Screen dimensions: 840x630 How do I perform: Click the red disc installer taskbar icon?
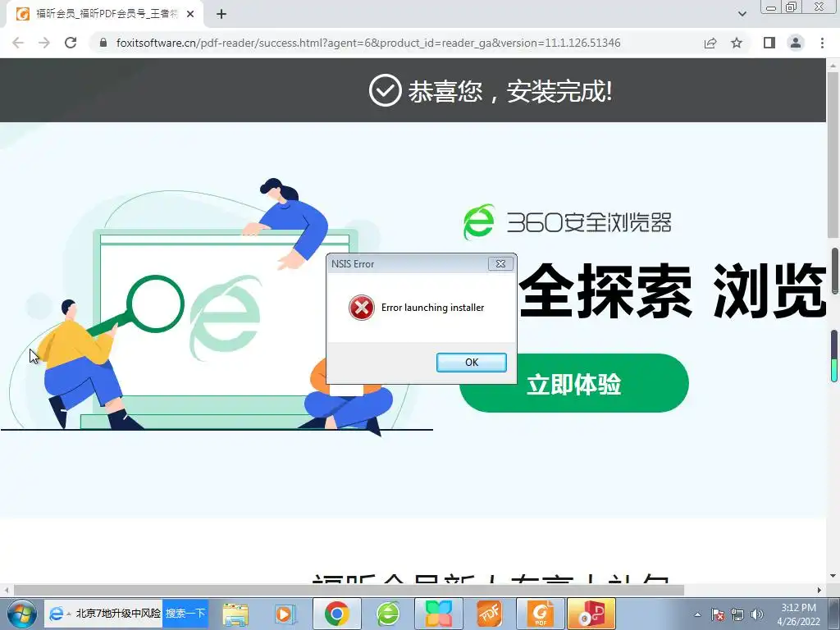(591, 614)
